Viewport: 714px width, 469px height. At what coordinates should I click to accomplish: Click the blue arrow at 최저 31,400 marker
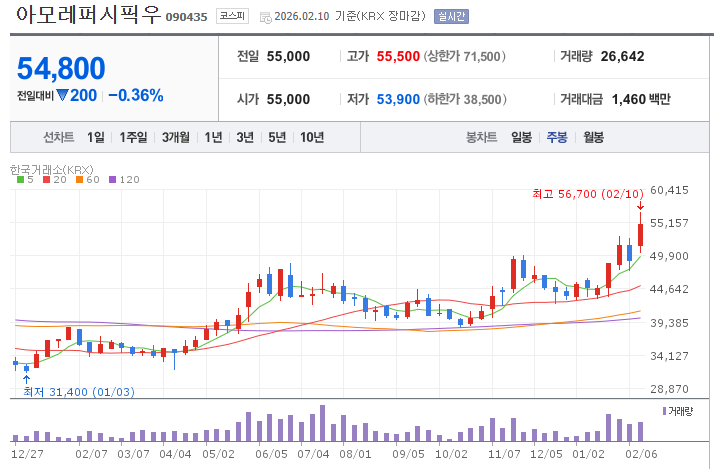coord(26,379)
